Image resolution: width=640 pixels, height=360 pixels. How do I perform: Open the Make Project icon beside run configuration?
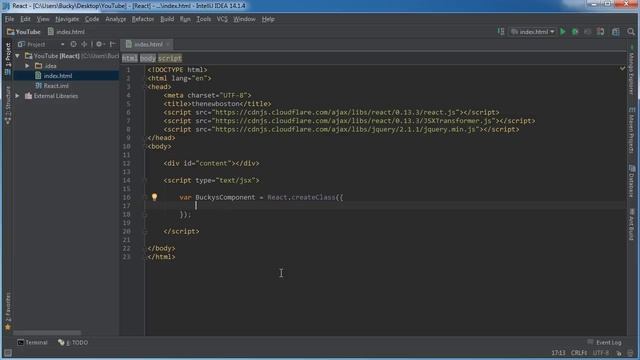tap(501, 31)
